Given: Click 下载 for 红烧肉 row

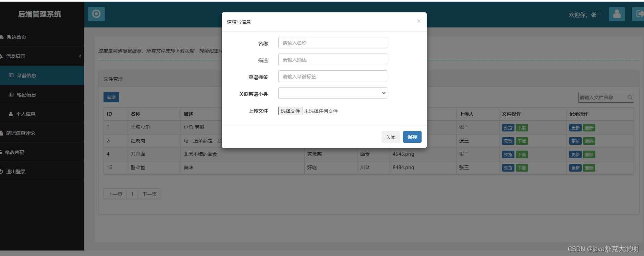Looking at the screenshot, I should (x=522, y=141).
